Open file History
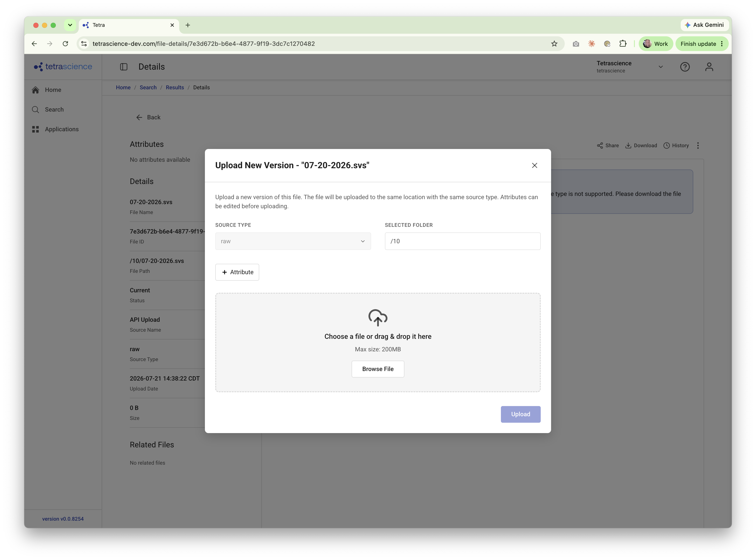 click(x=676, y=146)
